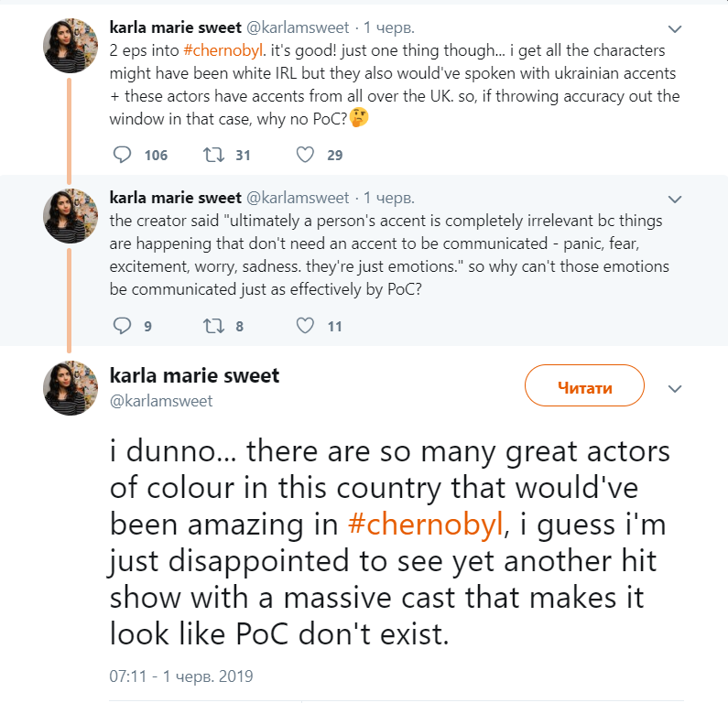This screenshot has height=703, width=728.
Task: Click the orange Читати follow button
Action: (x=584, y=387)
